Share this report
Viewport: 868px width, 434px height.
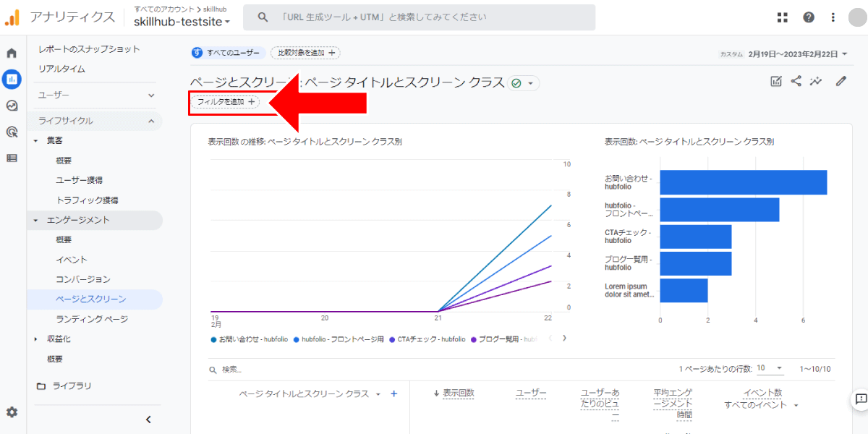[x=796, y=82]
